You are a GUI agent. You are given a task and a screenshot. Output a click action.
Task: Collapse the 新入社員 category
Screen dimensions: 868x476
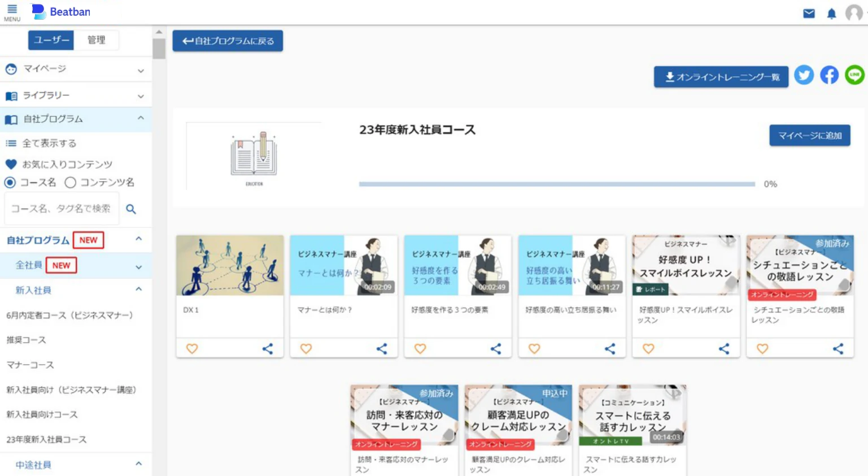pos(139,289)
